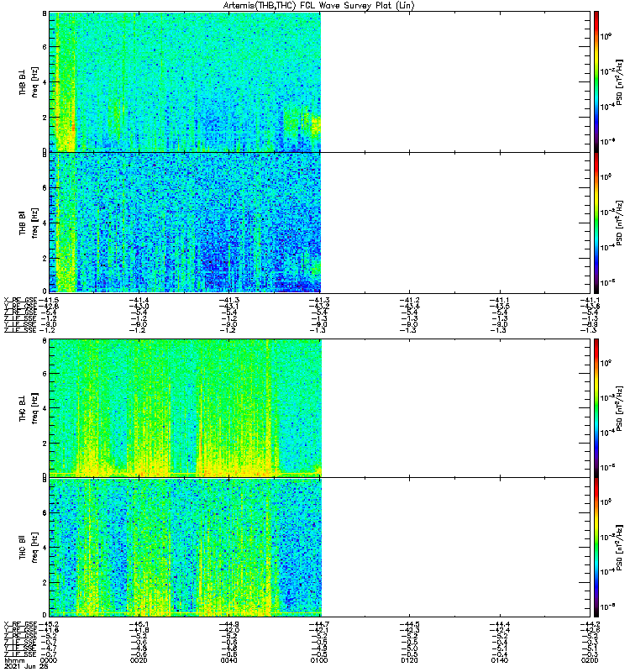This screenshot has height=672, width=630.
Task: Click the "0020" time tick label
Action: tap(139, 660)
